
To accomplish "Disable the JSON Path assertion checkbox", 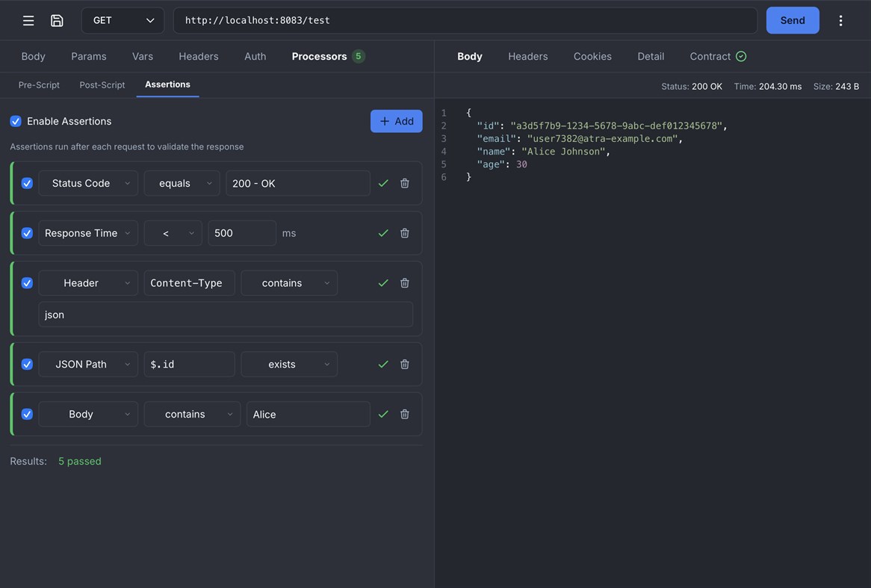I will point(27,365).
